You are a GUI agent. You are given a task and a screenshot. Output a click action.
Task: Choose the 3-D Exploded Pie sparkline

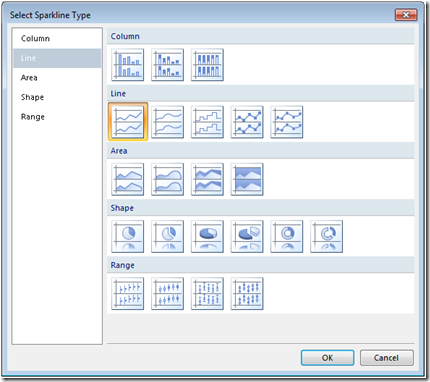[247, 236]
